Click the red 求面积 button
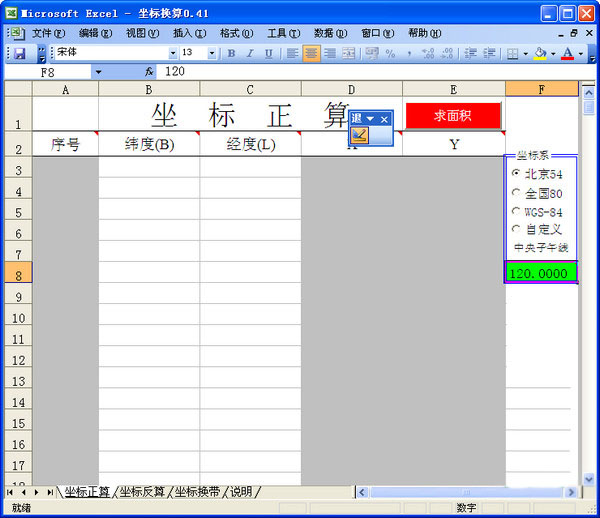600x518 pixels. coord(453,116)
